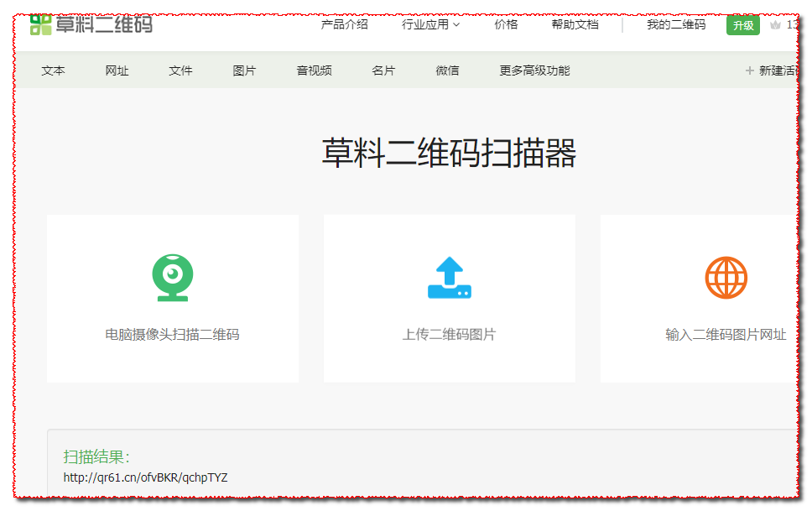Click the plus icon beside 新建活码
This screenshot has width=812, height=511.
click(749, 70)
